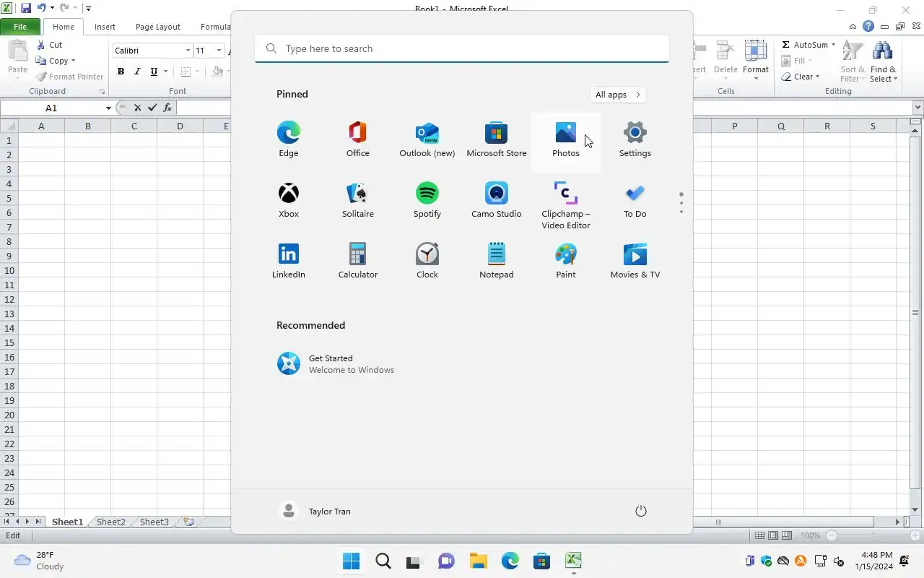Open LinkedIn pinned app
The width and height of the screenshot is (924, 578).
tap(288, 261)
